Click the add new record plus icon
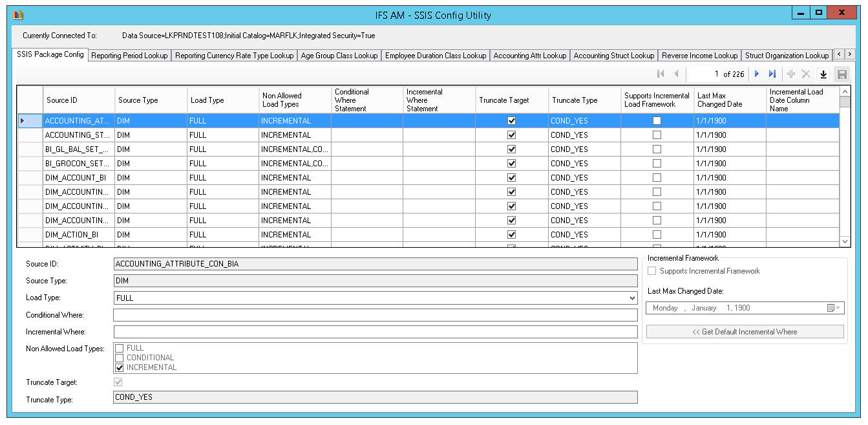Screen dimensions: 868x425 tap(791, 74)
